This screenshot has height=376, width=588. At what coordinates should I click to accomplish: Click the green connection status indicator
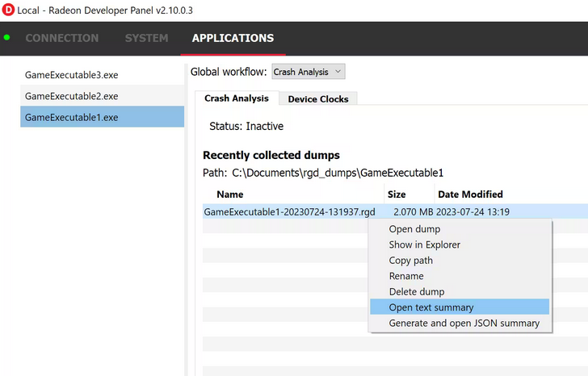[x=7, y=38]
